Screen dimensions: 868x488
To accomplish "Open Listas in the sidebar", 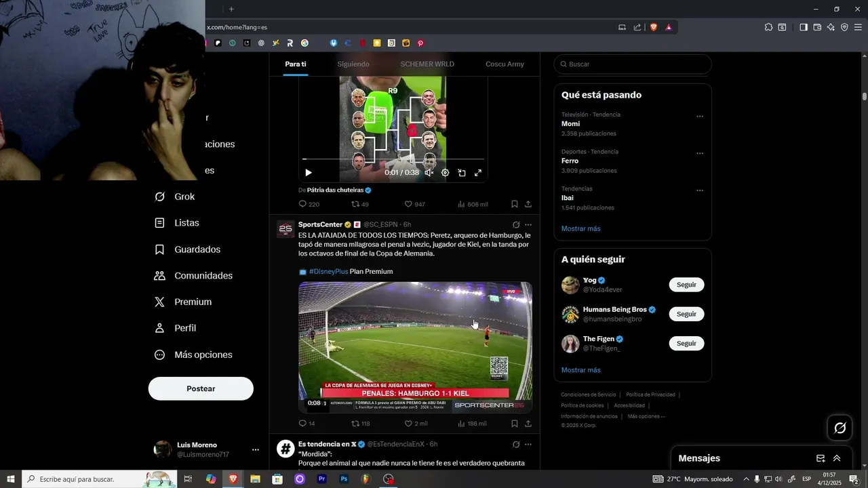I will (176, 223).
